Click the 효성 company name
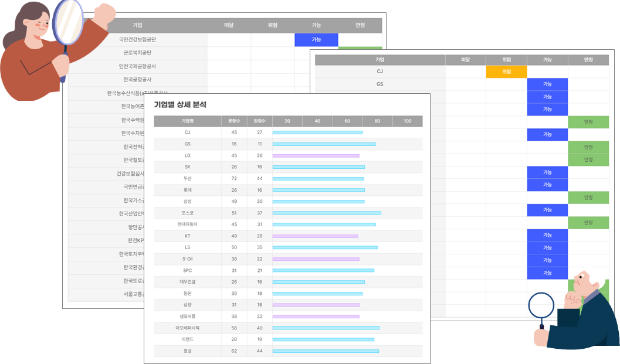 (188, 351)
